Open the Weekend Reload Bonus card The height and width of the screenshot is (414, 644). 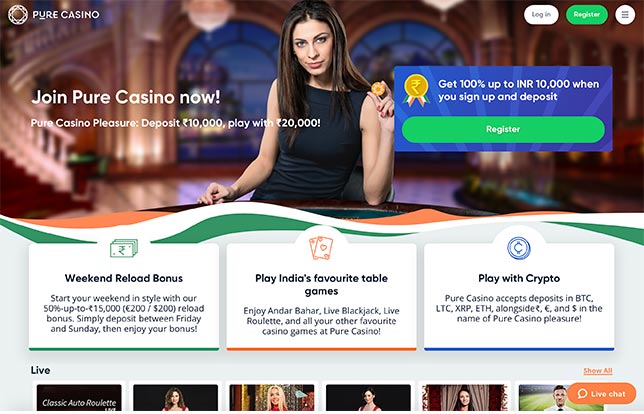click(x=124, y=297)
